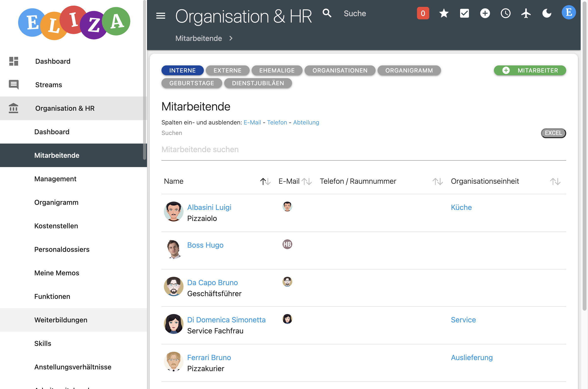The image size is (588, 389).
Task: Open favorites star icon
Action: (444, 13)
